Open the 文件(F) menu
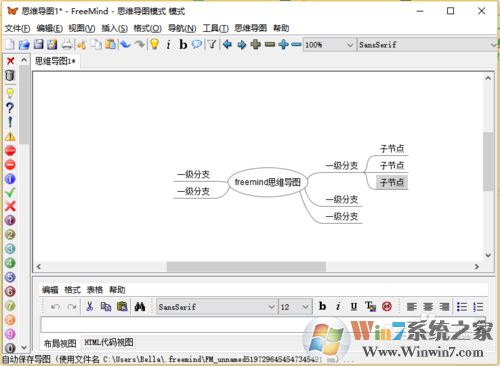The height and width of the screenshot is (366, 500). coord(17,28)
